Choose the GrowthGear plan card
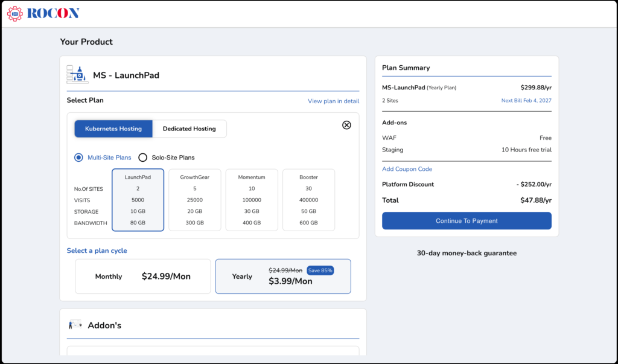618x364 pixels. pos(194,200)
